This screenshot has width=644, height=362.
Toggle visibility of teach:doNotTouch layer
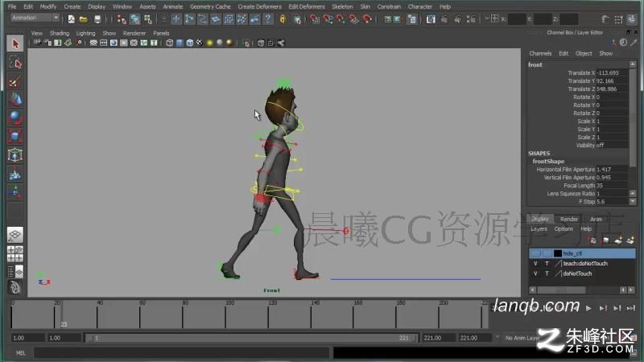535,264
